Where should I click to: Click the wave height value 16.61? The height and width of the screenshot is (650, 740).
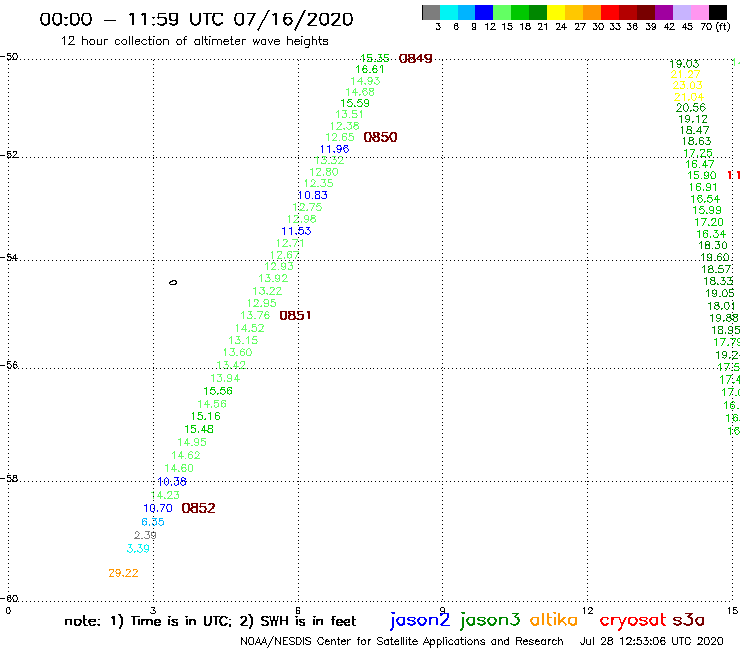coord(370,69)
